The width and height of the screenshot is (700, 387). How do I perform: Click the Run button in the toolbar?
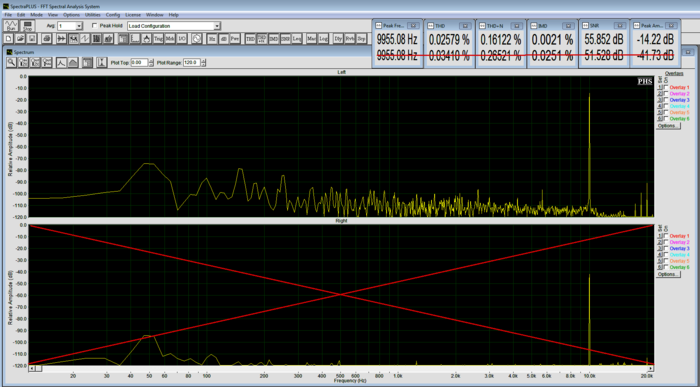pos(11,25)
